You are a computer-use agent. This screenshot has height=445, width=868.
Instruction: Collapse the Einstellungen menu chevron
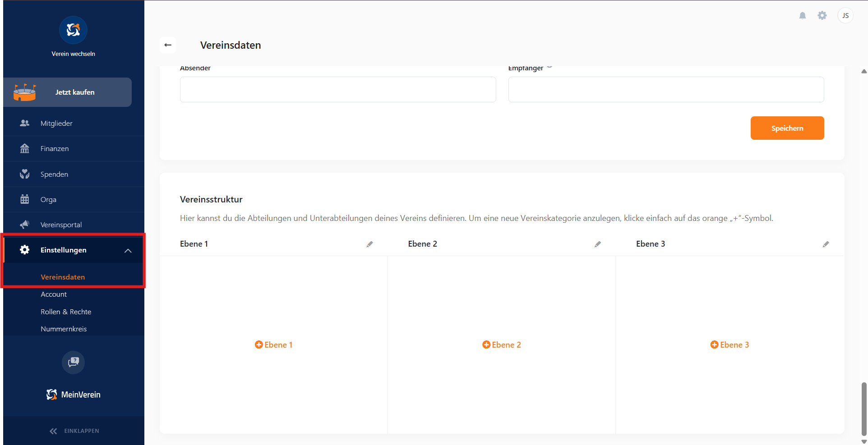tap(128, 251)
